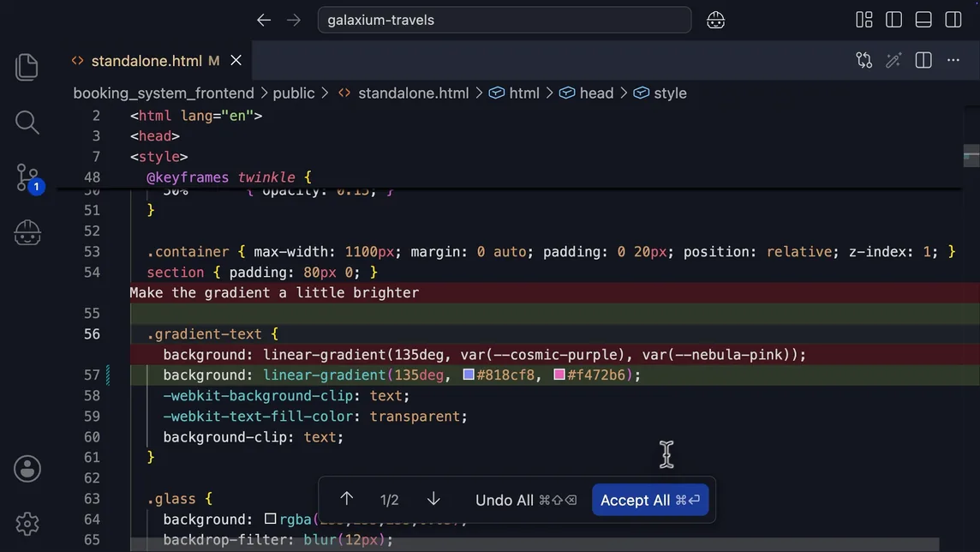Viewport: 980px width, 552px height.
Task: Open booking_system_frontend in the breadcrumb
Action: (x=164, y=93)
